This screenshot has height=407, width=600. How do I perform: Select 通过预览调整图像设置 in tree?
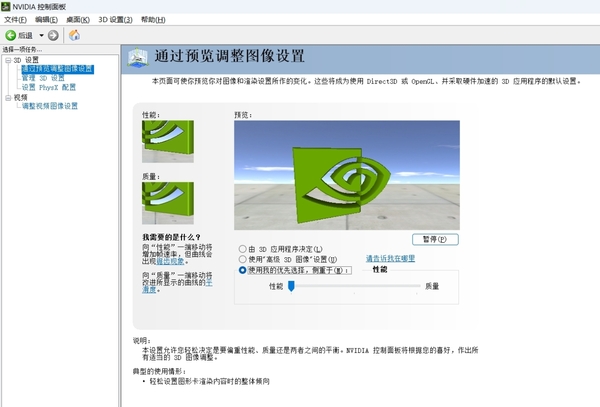[x=57, y=69]
